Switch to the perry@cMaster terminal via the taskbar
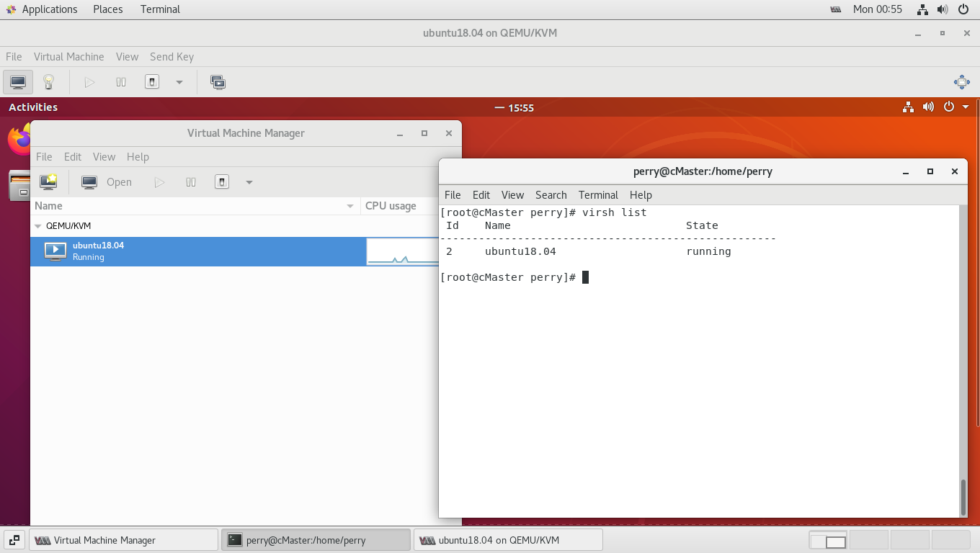 (x=316, y=539)
